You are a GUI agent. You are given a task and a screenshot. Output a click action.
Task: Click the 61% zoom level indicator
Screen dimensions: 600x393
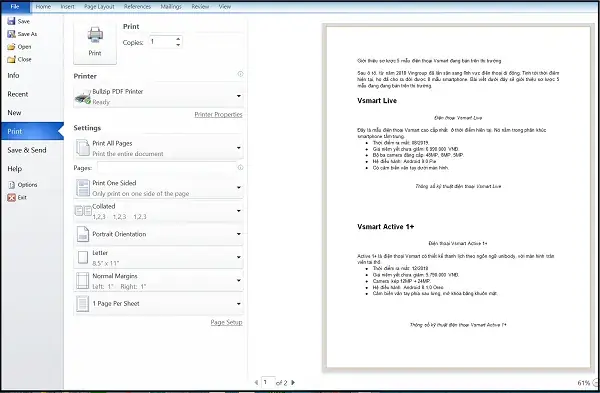[583, 383]
